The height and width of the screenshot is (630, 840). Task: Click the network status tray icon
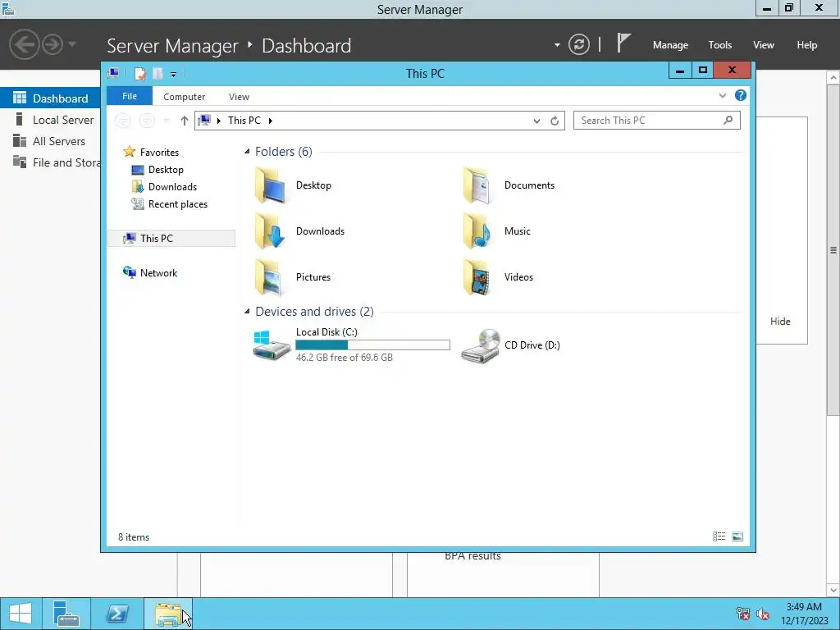(743, 614)
